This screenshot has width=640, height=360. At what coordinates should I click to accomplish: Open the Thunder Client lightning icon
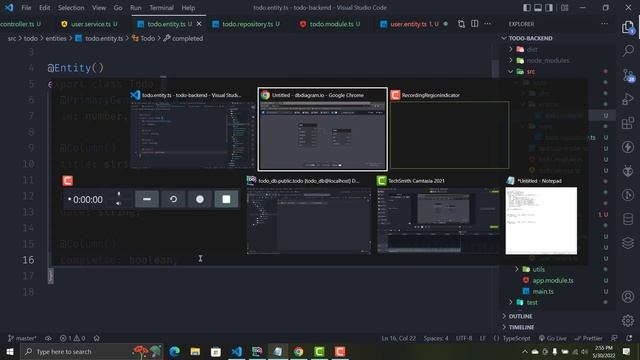[x=628, y=147]
